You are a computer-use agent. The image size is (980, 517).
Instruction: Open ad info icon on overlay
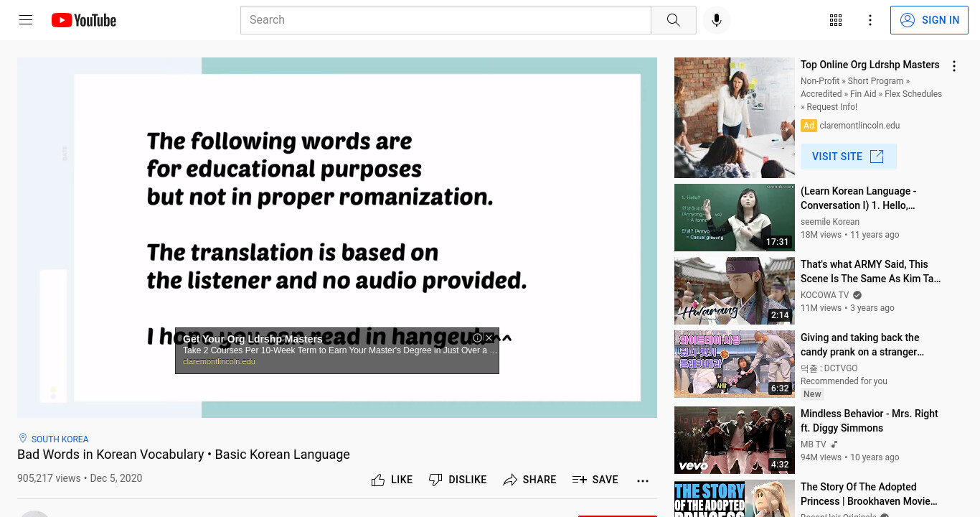coord(477,337)
